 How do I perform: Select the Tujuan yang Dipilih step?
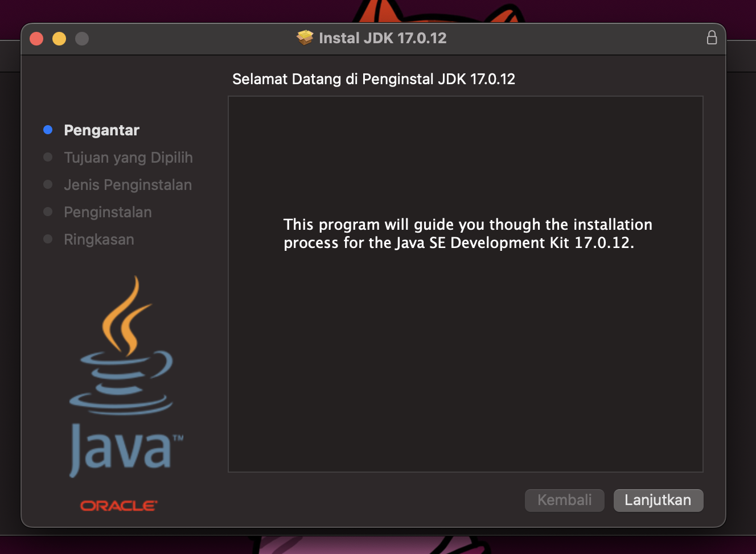128,158
